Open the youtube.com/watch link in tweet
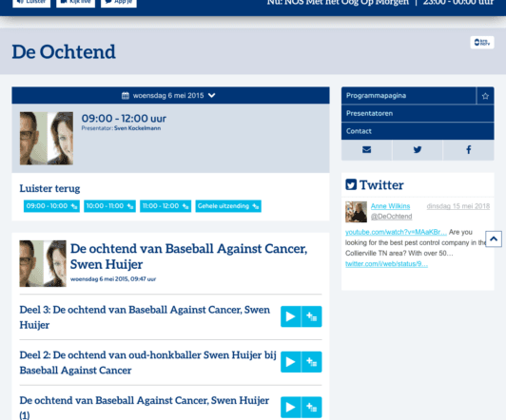The height and width of the screenshot is (420, 506). click(396, 232)
